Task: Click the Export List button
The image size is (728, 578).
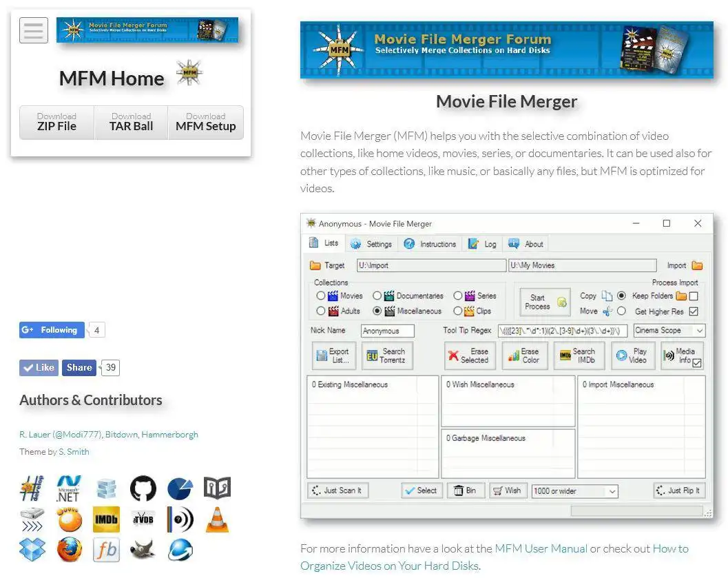Action: (334, 355)
